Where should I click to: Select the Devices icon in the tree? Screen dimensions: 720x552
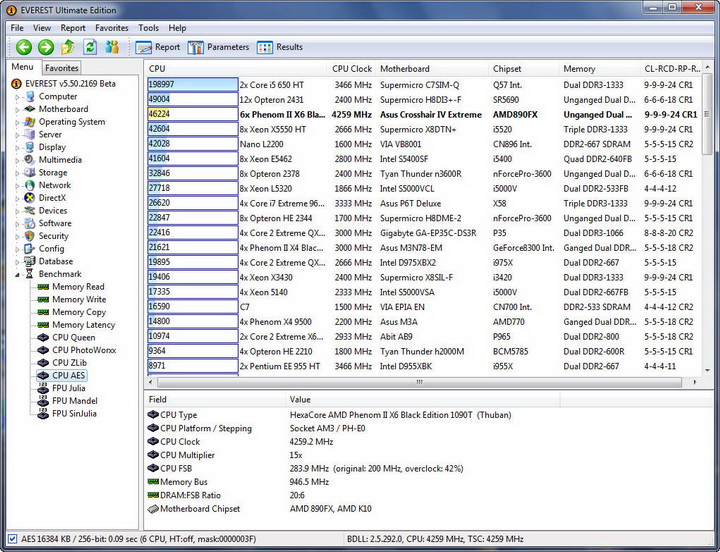pyautogui.click(x=30, y=210)
